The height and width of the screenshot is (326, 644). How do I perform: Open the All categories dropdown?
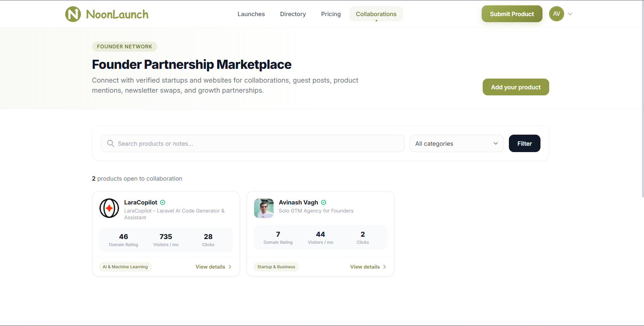tap(456, 143)
